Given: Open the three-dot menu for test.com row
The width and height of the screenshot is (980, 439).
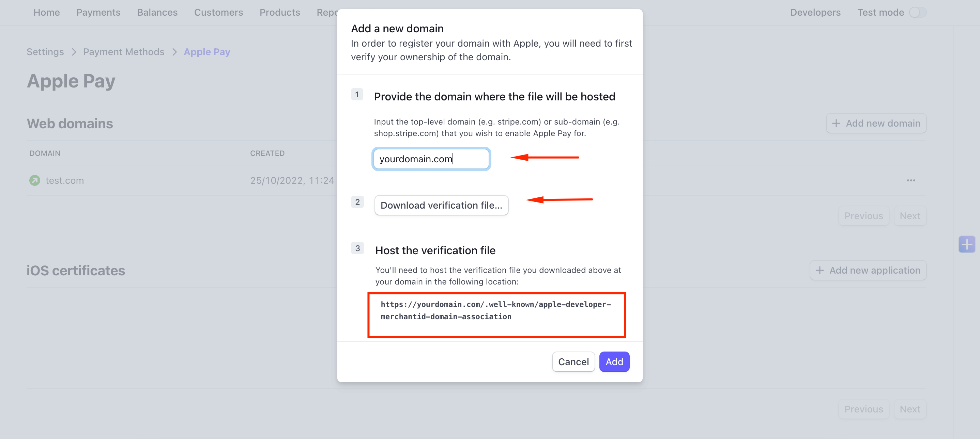Looking at the screenshot, I should pyautogui.click(x=911, y=180).
